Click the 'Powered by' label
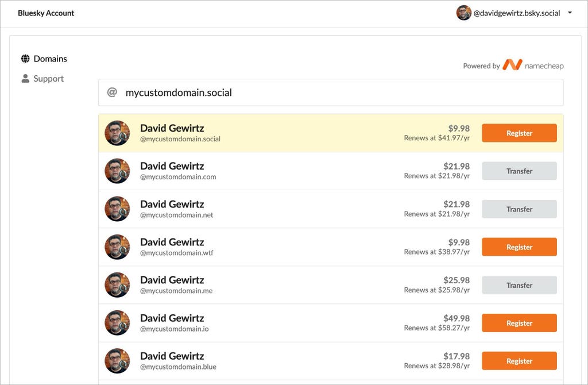Screen dimensions: 588x385 click(482, 66)
